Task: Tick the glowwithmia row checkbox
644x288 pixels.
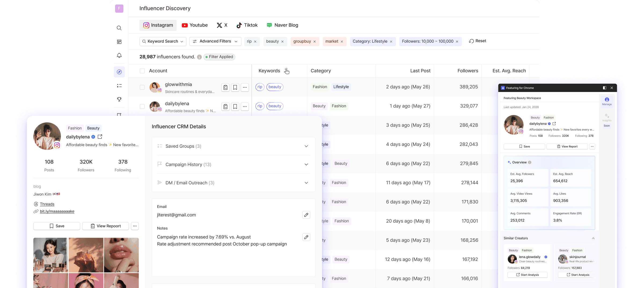Action: [x=142, y=87]
